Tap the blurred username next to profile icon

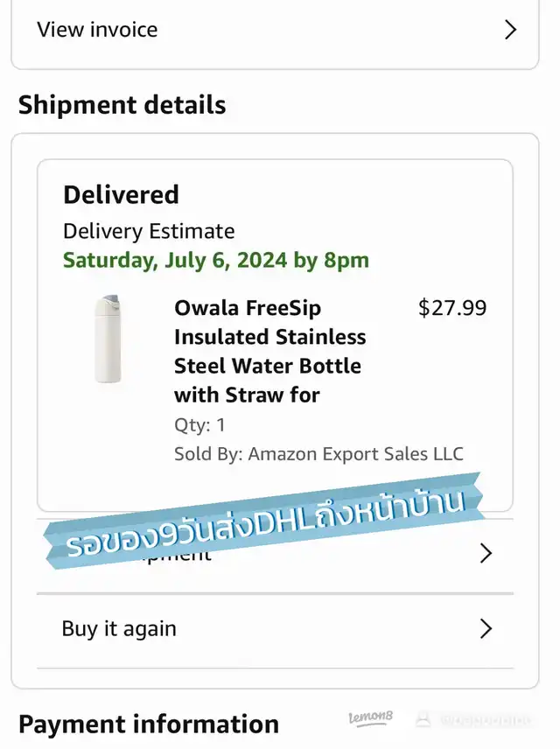point(486,720)
